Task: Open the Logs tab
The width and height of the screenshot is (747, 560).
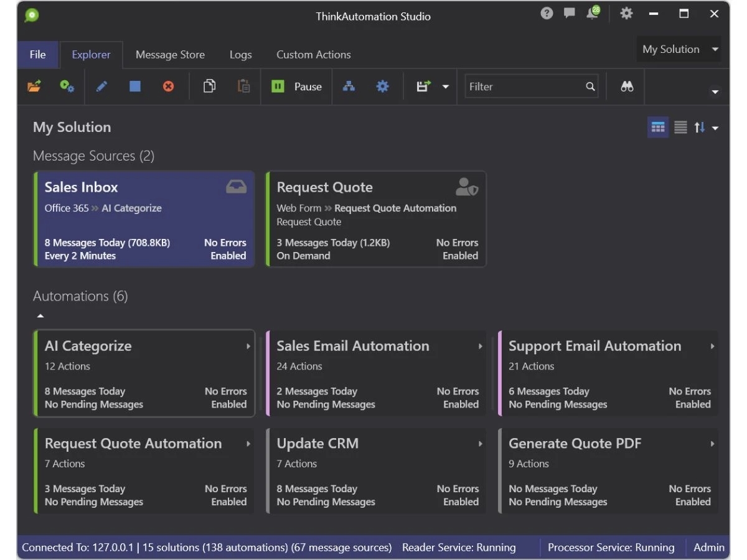Action: click(240, 55)
